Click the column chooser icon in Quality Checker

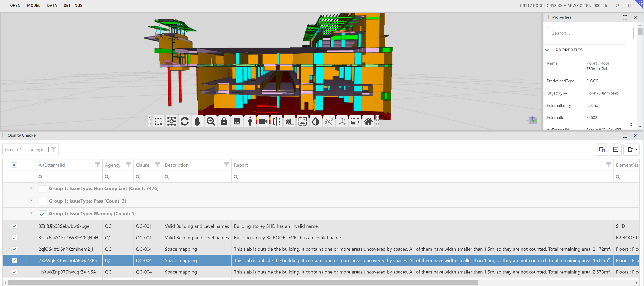(x=602, y=149)
